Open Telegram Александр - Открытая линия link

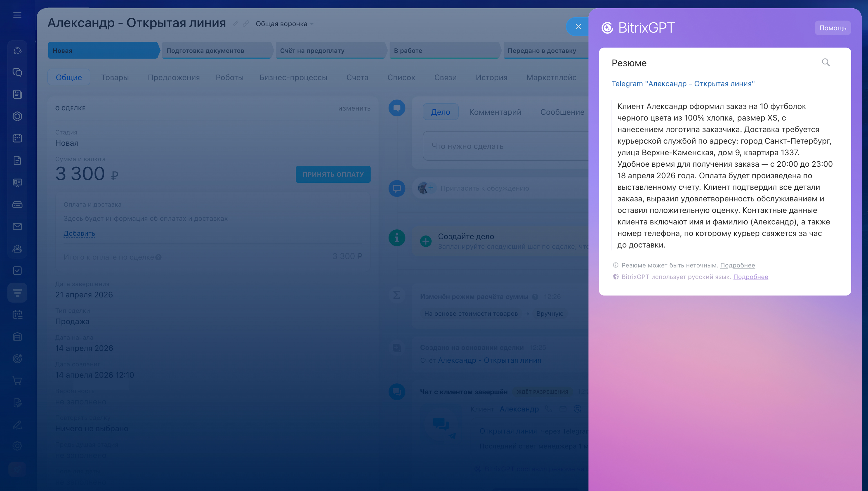click(683, 84)
